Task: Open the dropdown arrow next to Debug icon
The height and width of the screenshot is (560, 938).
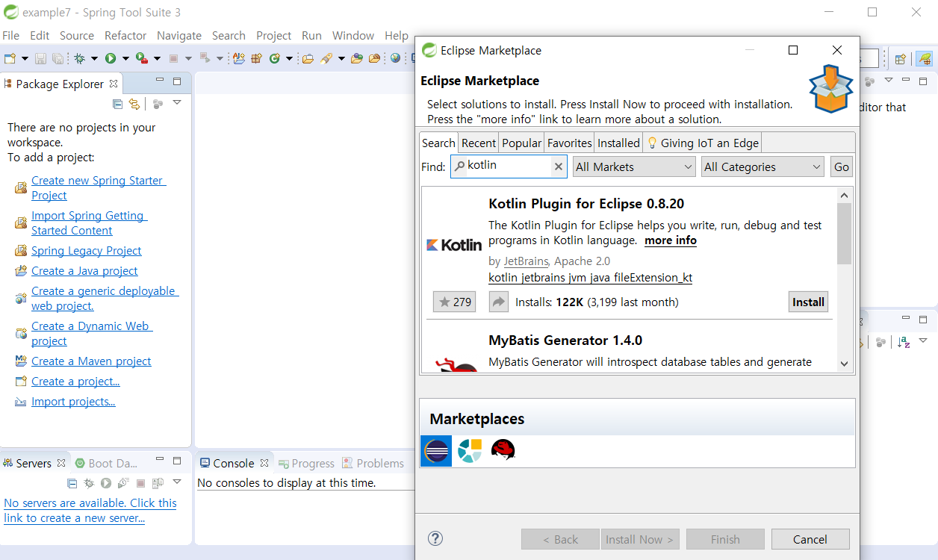Action: [x=94, y=58]
